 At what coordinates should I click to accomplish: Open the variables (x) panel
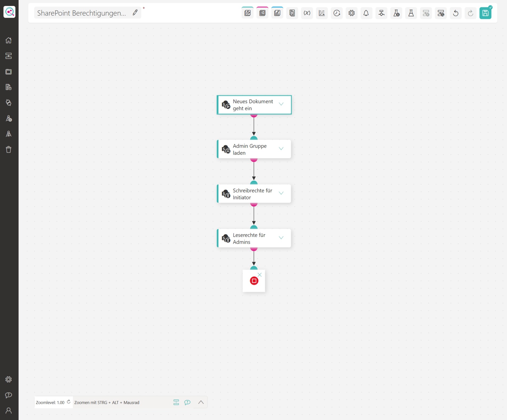click(x=307, y=13)
